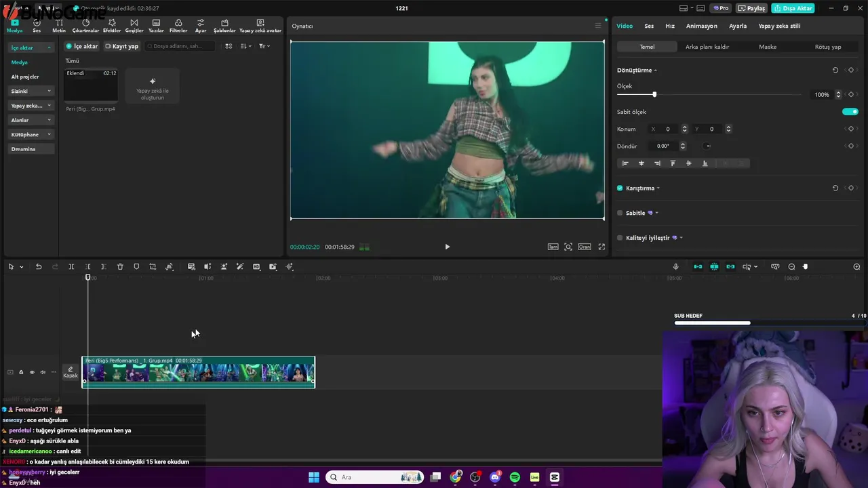The height and width of the screenshot is (488, 868).
Task: Open the Efektler effects panel
Action: click(112, 26)
